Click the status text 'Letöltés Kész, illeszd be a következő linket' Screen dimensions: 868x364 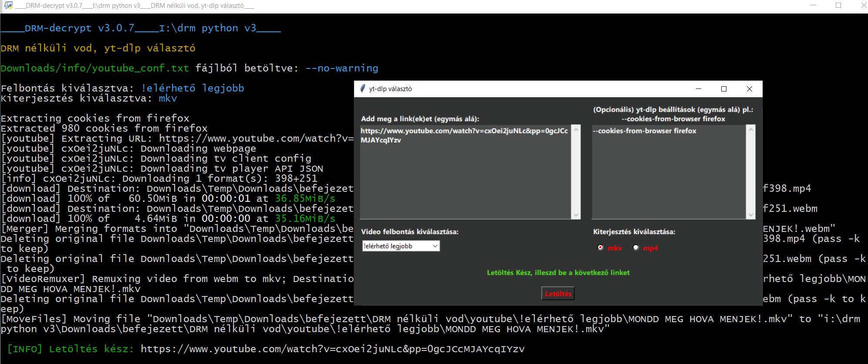point(558,273)
